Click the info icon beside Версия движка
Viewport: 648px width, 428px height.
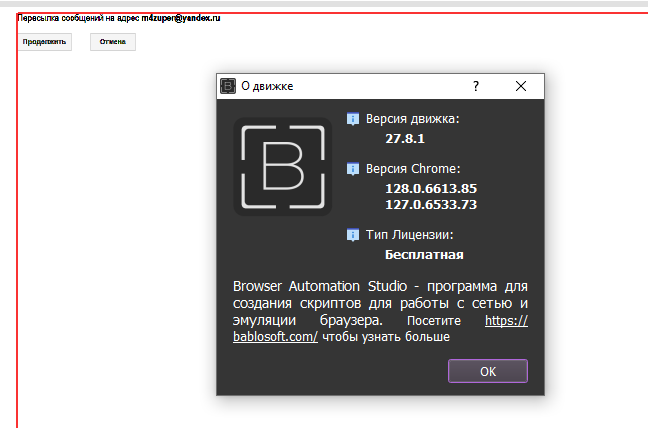(x=352, y=119)
